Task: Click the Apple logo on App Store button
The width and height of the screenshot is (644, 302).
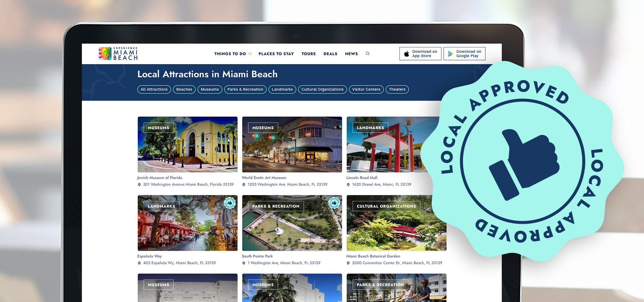Action: (x=407, y=54)
